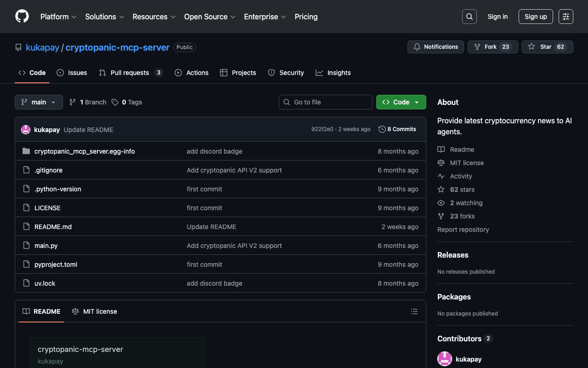Click the kukapay avatar in commit row
The image size is (588, 368).
[26, 130]
